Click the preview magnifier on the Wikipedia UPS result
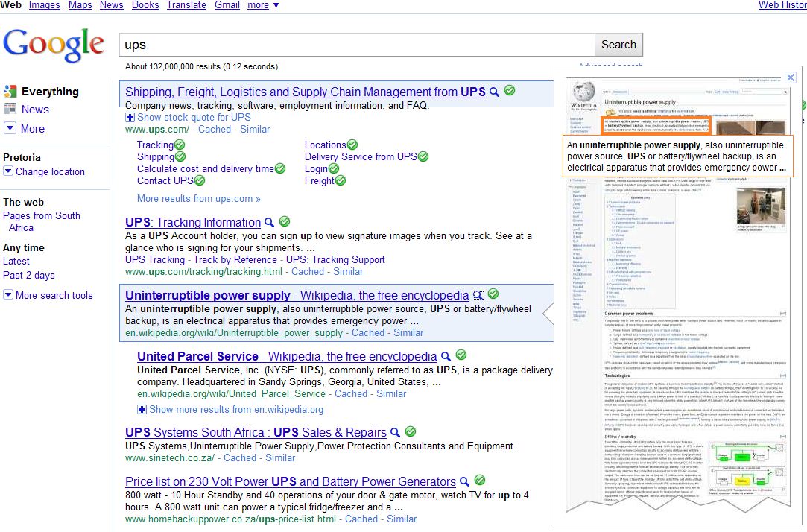 coord(478,295)
